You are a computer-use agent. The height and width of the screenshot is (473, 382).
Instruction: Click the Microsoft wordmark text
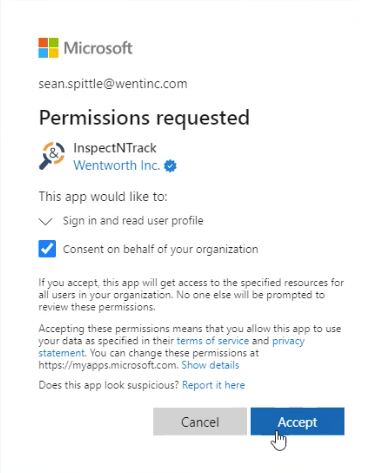tap(98, 48)
